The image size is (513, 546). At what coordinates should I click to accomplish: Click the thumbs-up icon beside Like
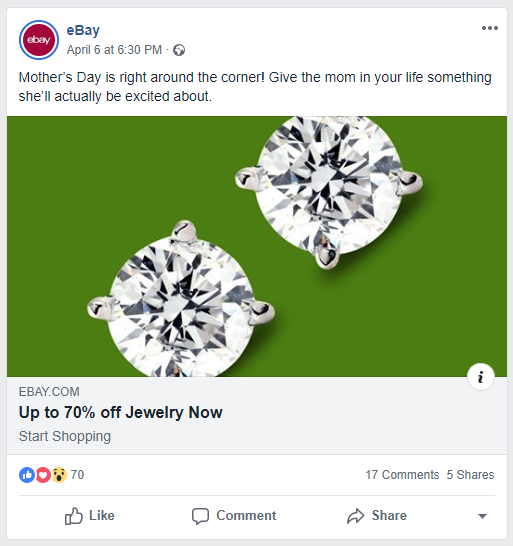(x=74, y=516)
